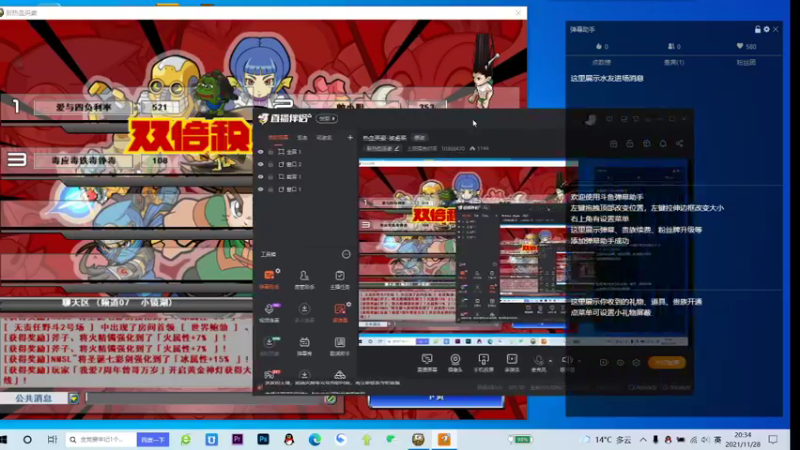Viewport: 800px width, 450px height.
Task: Edit the room name with the pencil
Action: tap(396, 148)
